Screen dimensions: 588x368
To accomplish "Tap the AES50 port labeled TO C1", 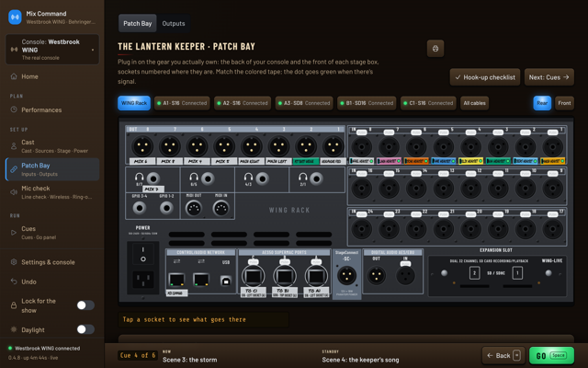I will click(x=254, y=276).
